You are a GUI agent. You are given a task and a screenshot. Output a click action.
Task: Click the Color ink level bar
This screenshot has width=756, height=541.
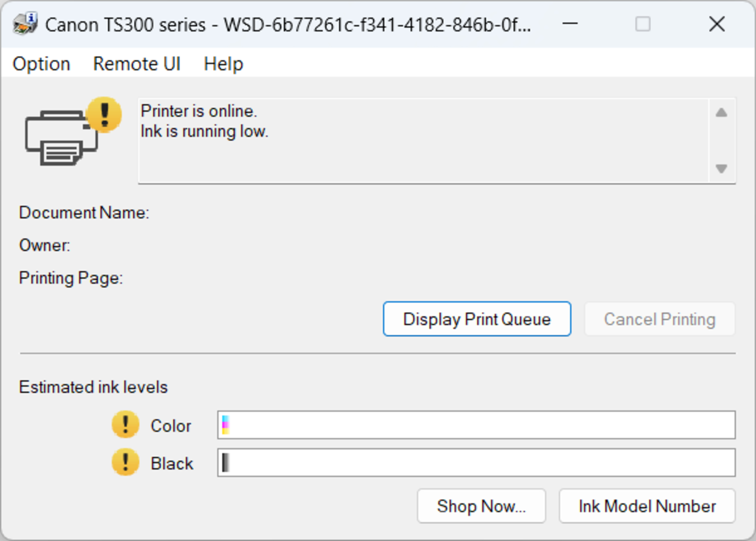(x=476, y=425)
